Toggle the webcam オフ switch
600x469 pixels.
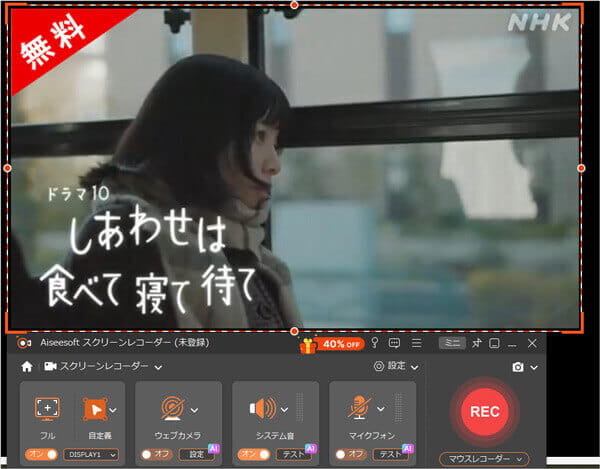(157, 454)
